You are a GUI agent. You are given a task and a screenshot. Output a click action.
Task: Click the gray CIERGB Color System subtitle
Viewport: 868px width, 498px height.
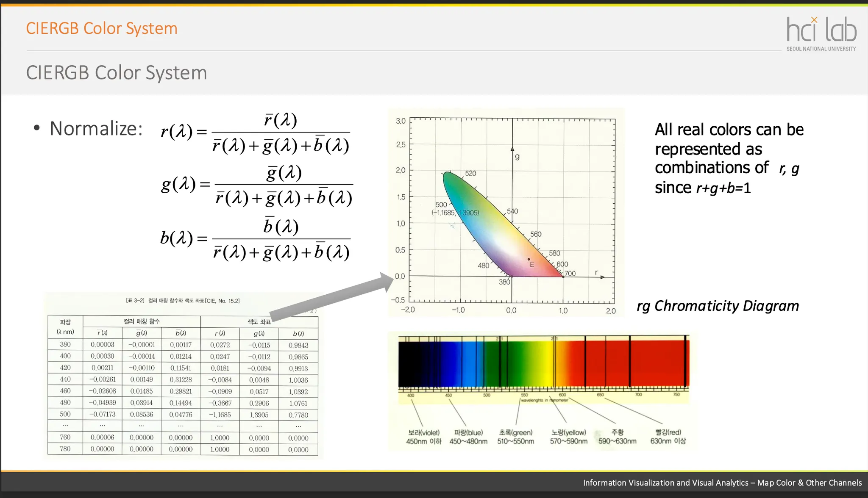click(x=117, y=73)
